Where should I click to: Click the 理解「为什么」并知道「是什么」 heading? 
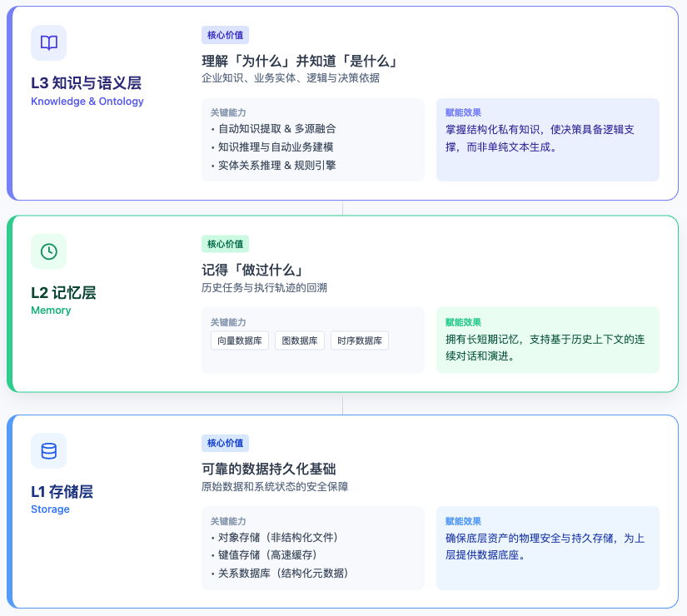(299, 62)
